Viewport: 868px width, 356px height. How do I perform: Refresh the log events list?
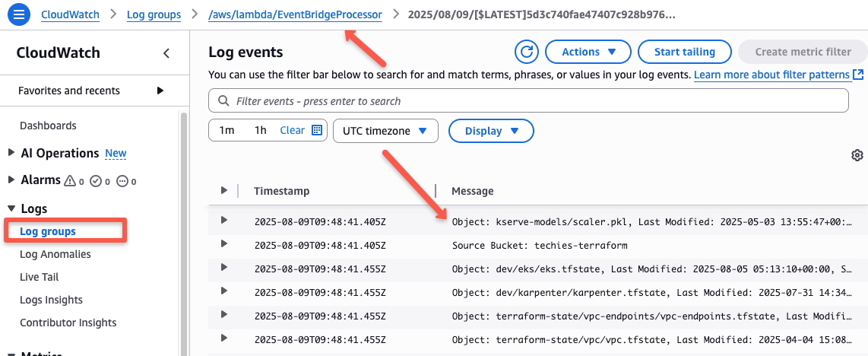(x=527, y=52)
